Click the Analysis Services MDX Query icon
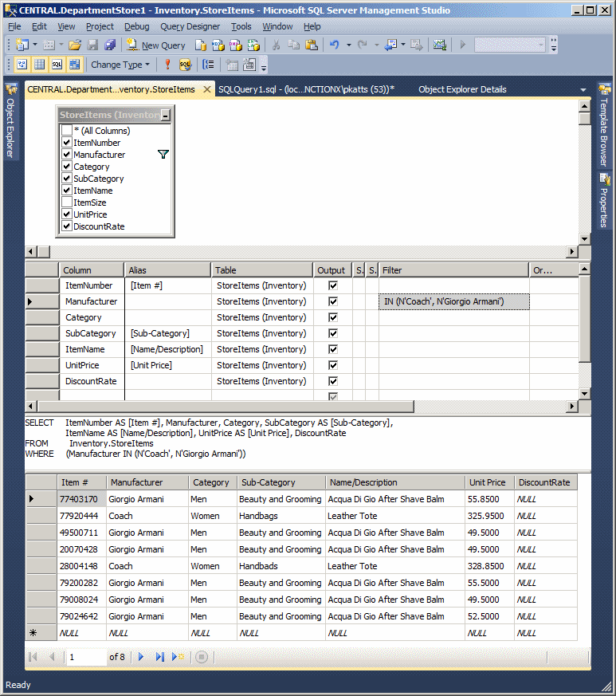The height and width of the screenshot is (696, 616). (x=218, y=45)
